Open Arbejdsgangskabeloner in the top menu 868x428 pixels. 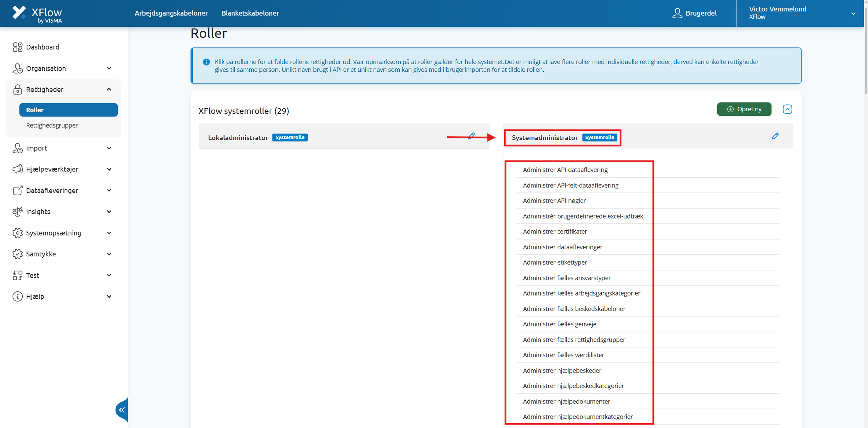171,13
